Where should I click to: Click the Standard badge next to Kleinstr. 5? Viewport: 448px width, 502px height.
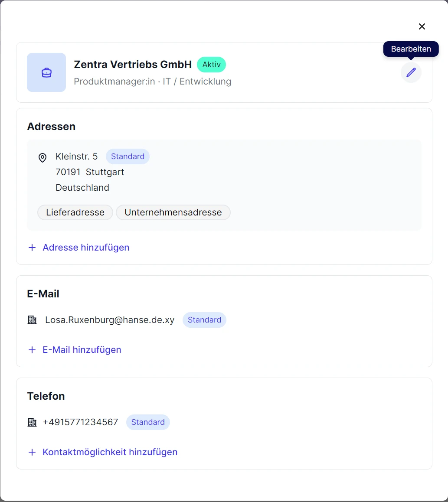tap(128, 156)
